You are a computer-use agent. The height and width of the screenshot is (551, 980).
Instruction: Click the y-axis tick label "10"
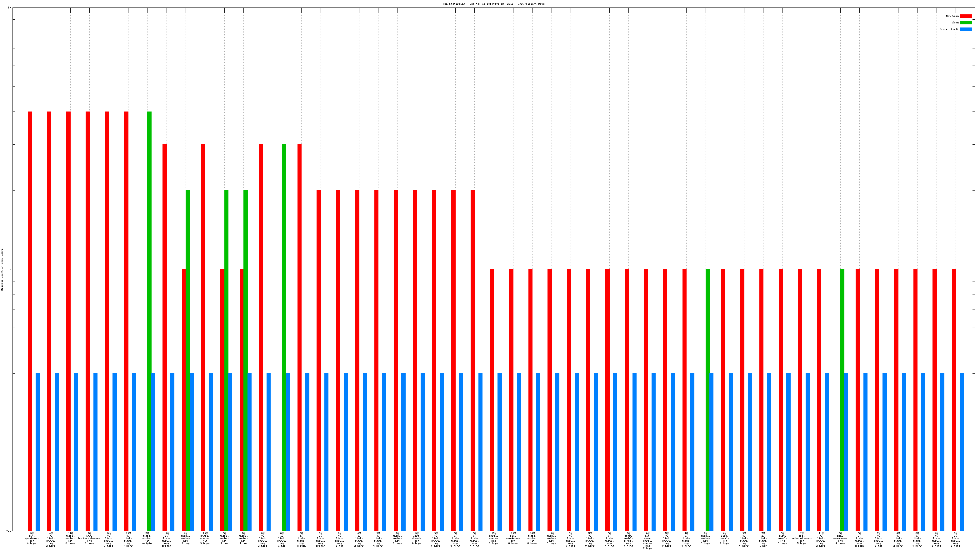pos(9,7)
